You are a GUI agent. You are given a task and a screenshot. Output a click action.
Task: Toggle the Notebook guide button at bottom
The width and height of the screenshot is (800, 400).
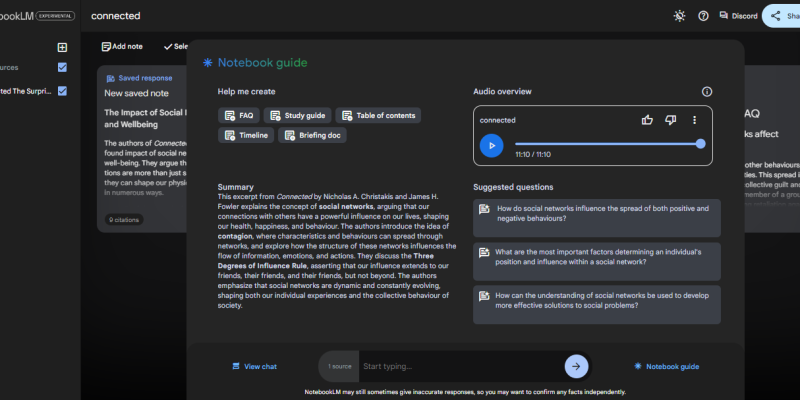pos(666,366)
